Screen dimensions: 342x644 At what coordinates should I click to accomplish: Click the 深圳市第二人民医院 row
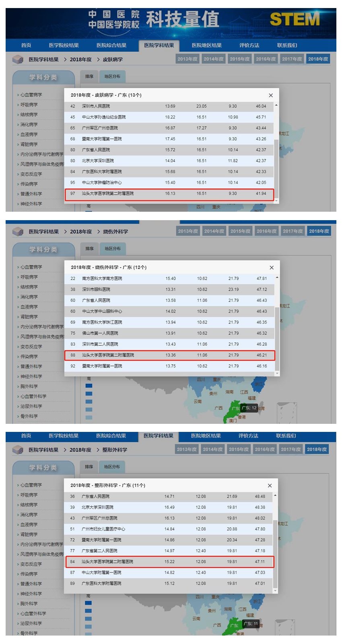(169, 344)
